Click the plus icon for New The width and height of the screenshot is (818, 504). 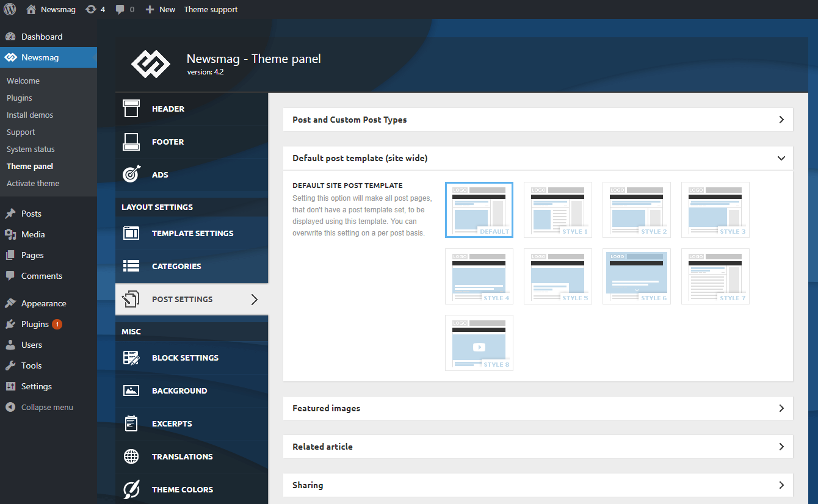tap(150, 9)
